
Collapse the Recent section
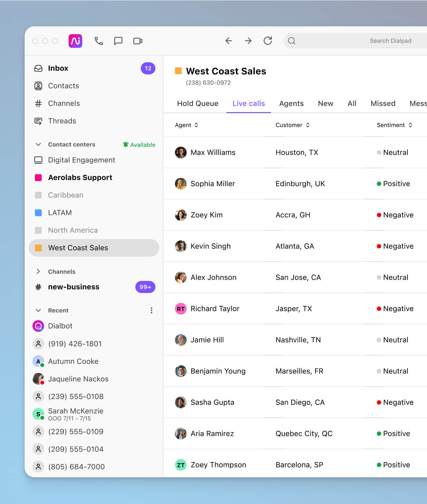[x=38, y=310]
